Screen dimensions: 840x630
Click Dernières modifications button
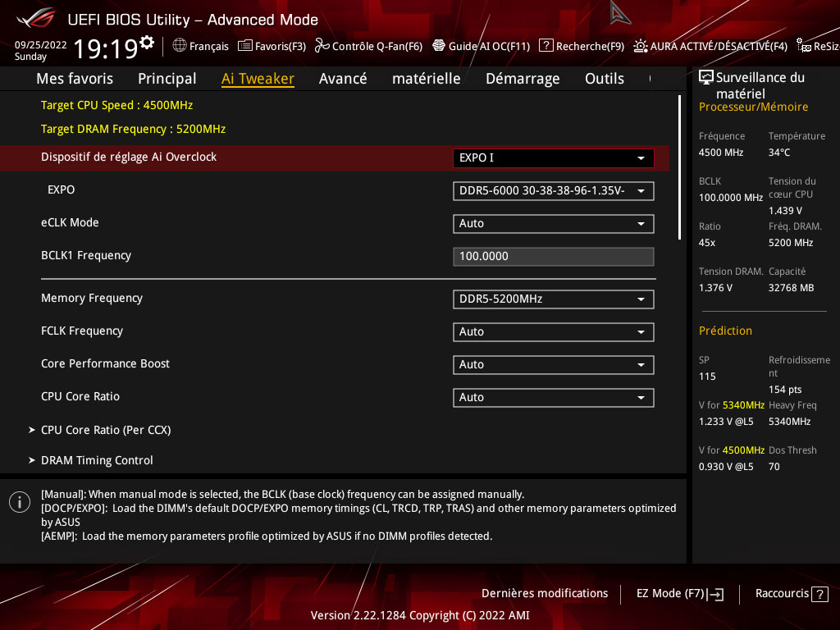click(x=545, y=593)
